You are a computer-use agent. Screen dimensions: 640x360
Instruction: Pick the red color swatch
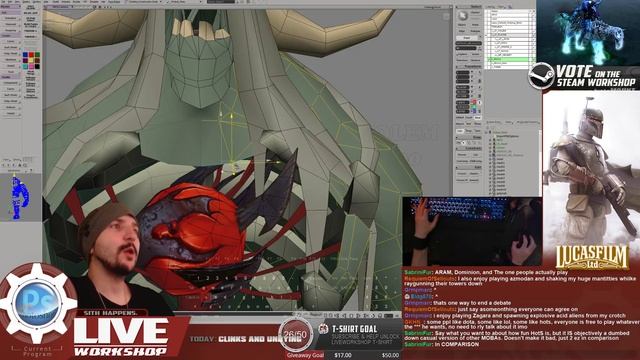pos(31,54)
